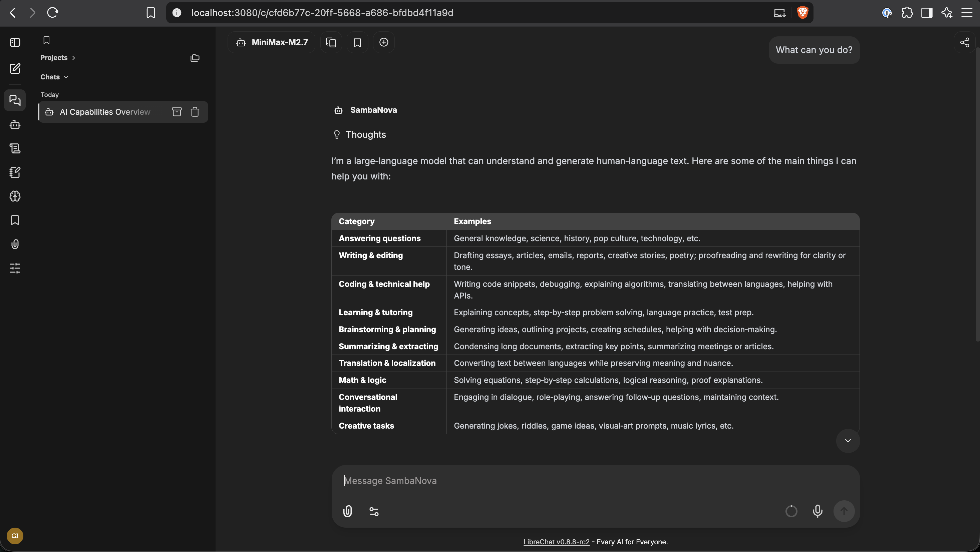Open the browser extensions puzzle icon
The width and height of the screenshot is (980, 552).
click(x=907, y=13)
